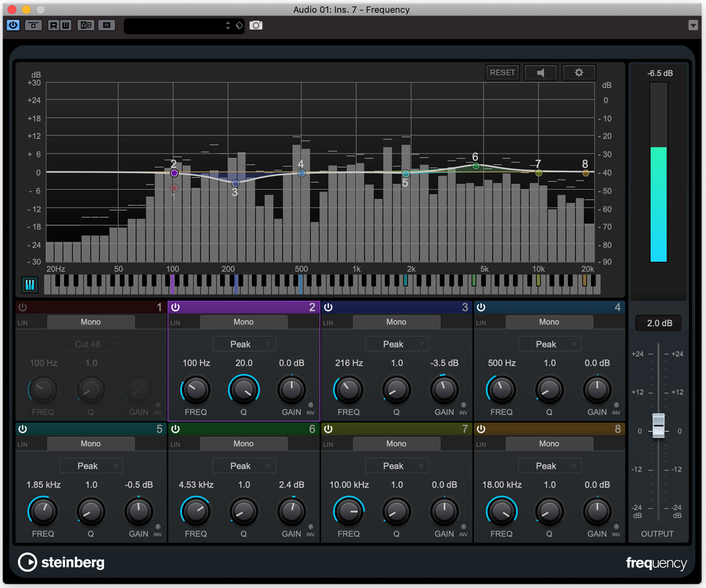Screen dimensions: 706x588
Task: Toggle band 6 power button off
Action: click(175, 429)
